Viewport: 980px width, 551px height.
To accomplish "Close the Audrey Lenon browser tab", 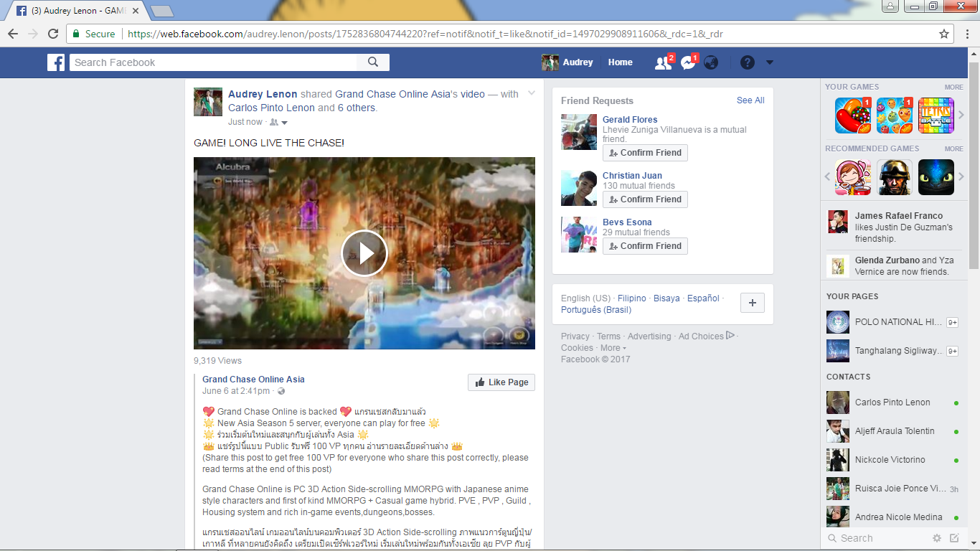I will pyautogui.click(x=136, y=11).
